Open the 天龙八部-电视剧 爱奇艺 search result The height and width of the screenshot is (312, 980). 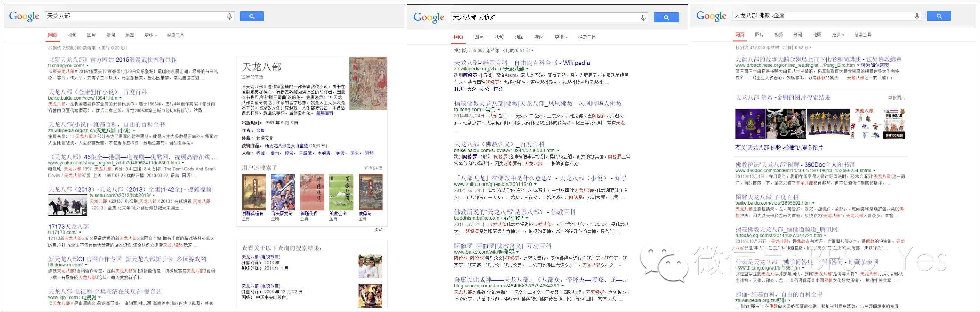105,292
